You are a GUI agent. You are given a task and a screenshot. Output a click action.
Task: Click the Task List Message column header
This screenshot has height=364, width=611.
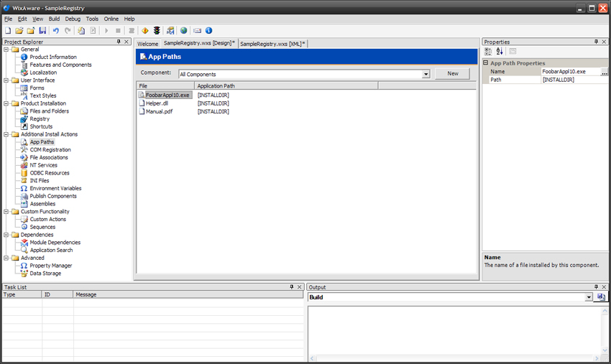(188, 294)
